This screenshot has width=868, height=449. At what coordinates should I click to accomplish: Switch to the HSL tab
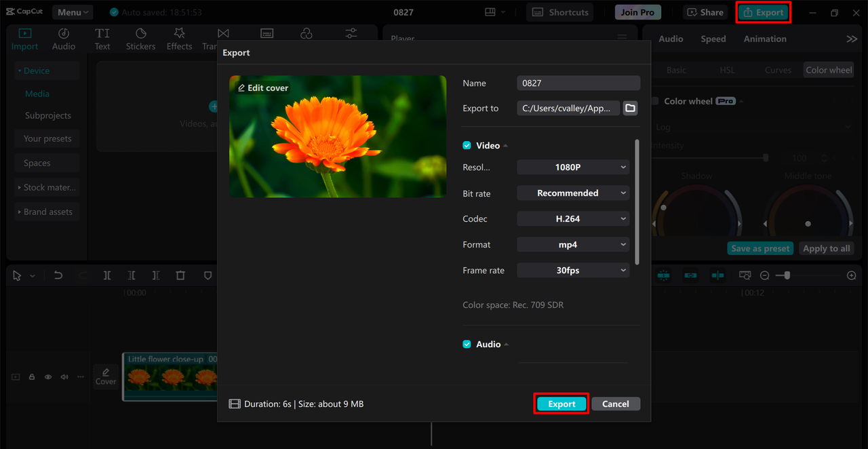(x=727, y=70)
